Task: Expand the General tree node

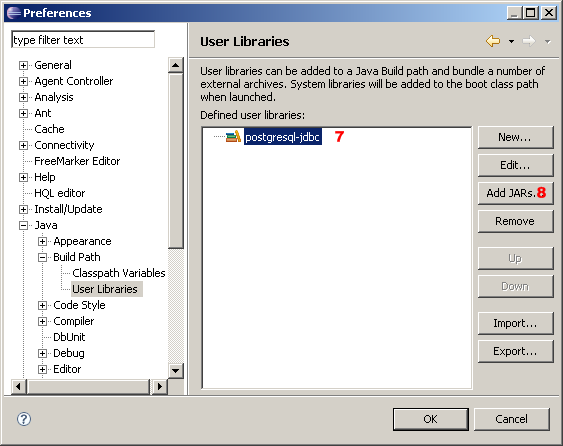Action: (x=23, y=65)
